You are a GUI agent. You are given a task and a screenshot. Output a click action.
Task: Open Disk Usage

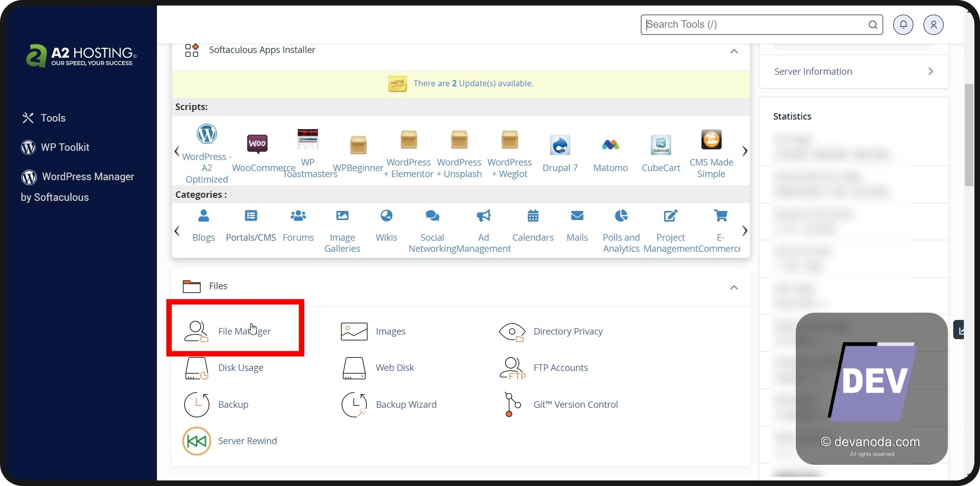(x=224, y=368)
